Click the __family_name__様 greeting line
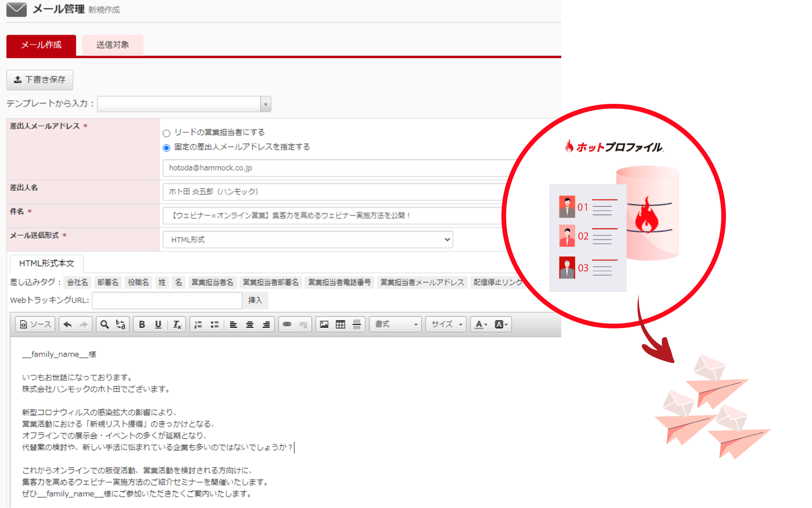This screenshot has width=812, height=508. pos(59,355)
